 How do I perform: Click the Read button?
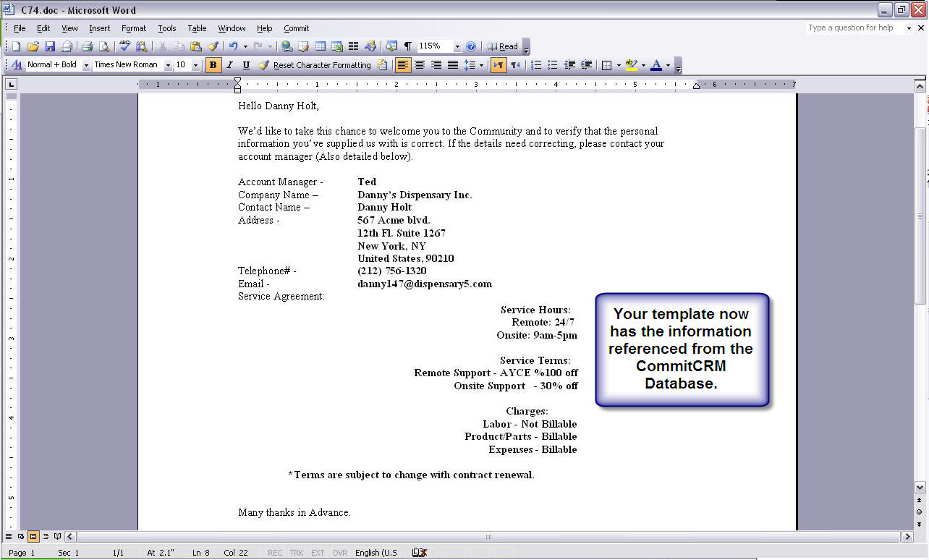(503, 46)
